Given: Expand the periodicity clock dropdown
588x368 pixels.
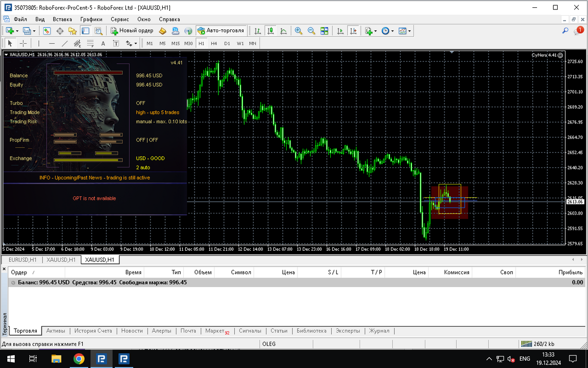Looking at the screenshot, I should point(393,30).
